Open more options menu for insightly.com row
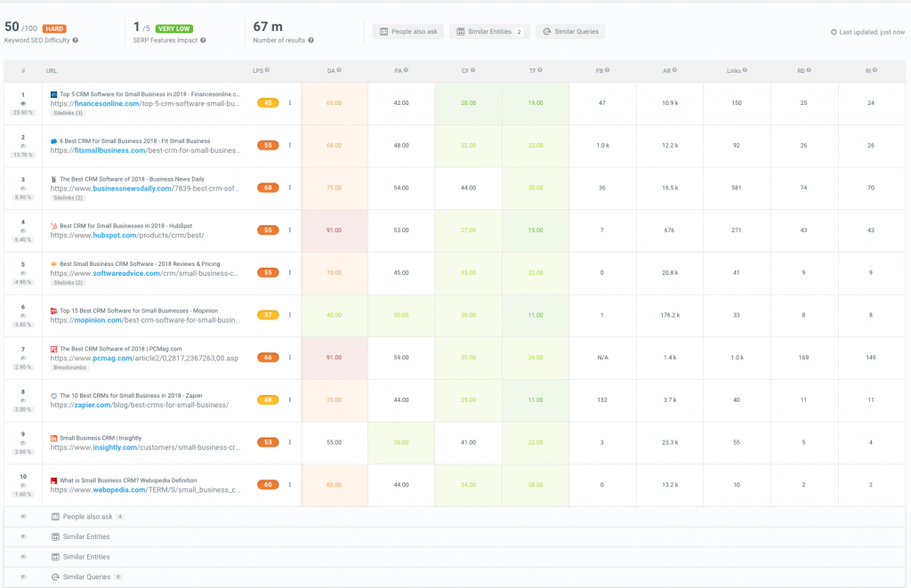The width and height of the screenshot is (911, 588). 289,442
